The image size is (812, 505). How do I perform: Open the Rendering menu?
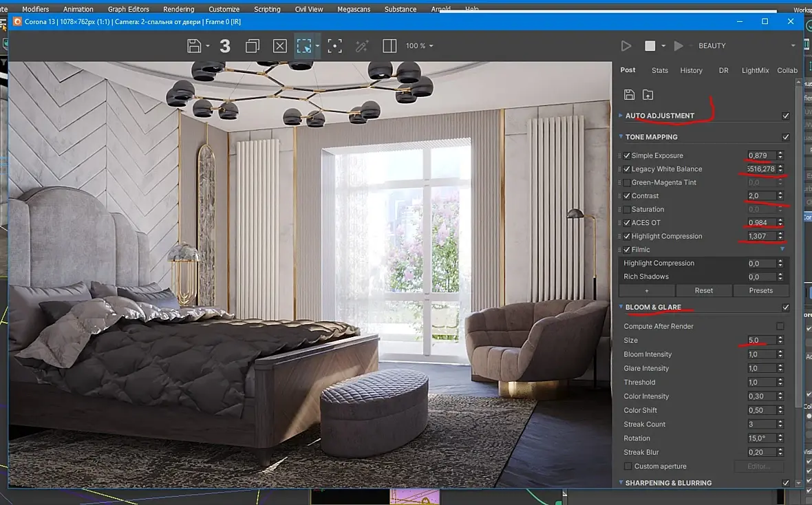click(178, 9)
